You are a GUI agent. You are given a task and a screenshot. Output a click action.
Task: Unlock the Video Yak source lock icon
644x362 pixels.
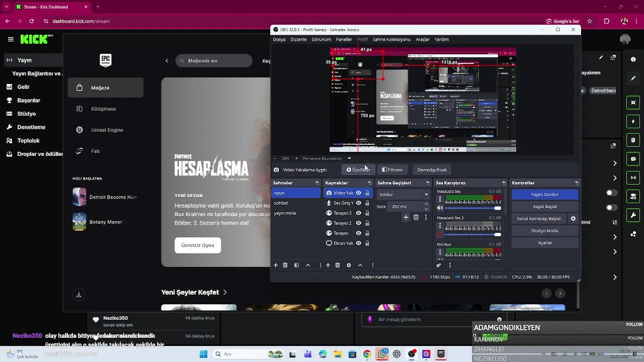[367, 193]
